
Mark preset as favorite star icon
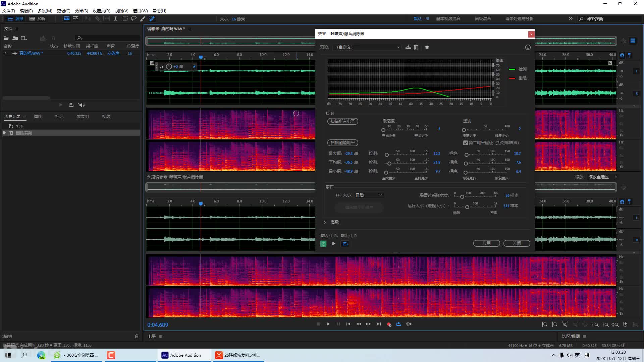tap(427, 47)
